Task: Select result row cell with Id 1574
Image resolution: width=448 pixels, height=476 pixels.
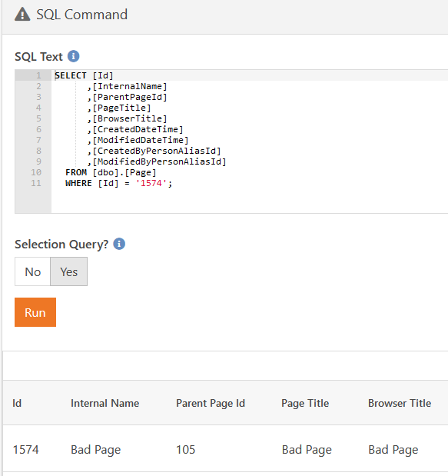Action: click(26, 450)
